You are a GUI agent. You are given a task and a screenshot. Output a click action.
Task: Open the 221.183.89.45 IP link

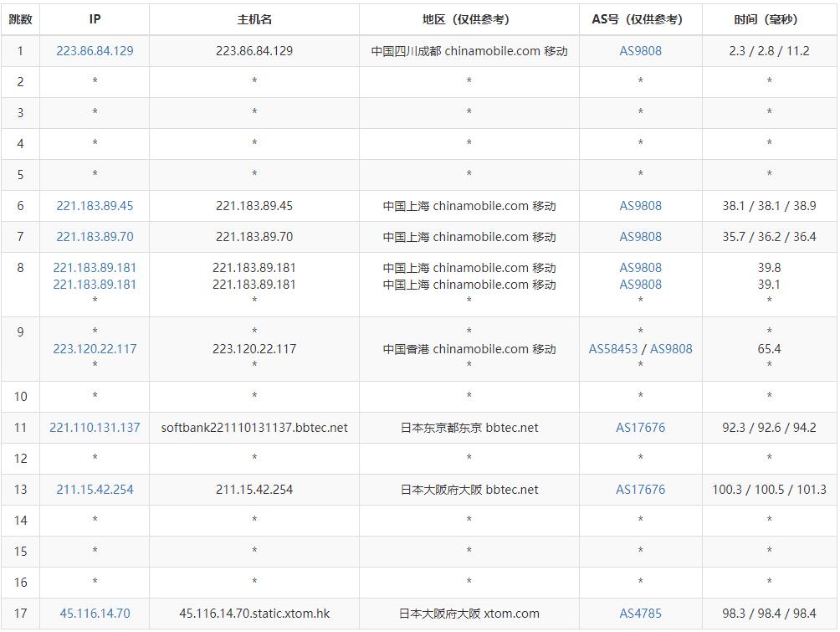click(95, 206)
